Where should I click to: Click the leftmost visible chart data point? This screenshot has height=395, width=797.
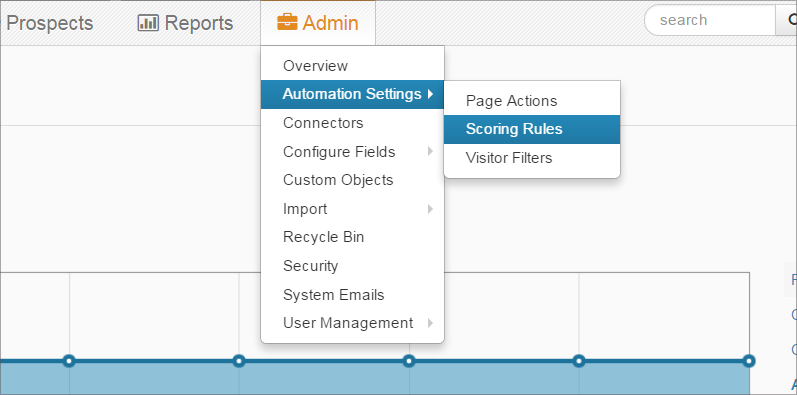click(69, 361)
